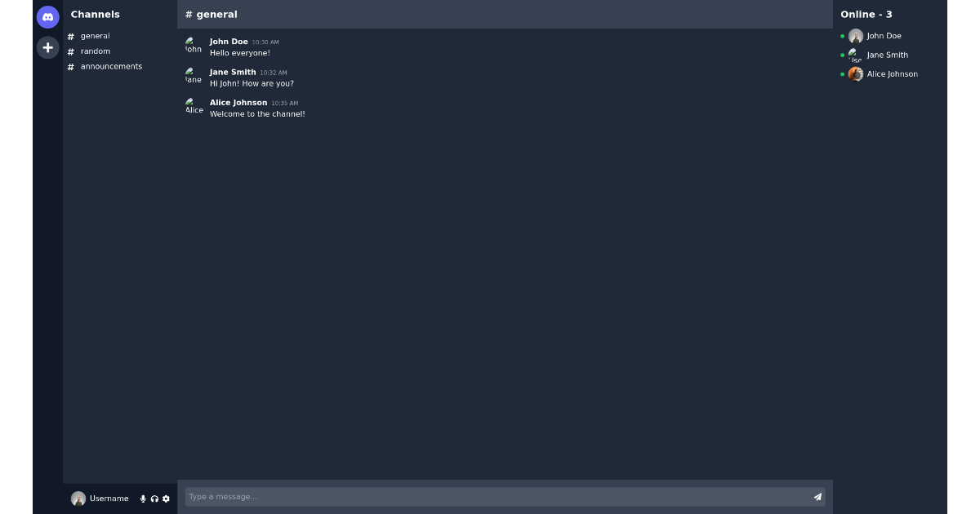Click John Doe's avatar in the chat
Viewport: 980px width, 514px height.
click(x=194, y=46)
